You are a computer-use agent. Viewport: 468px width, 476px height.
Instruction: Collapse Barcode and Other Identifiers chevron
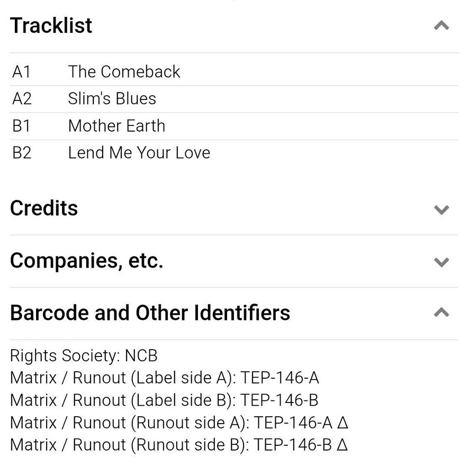[441, 313]
